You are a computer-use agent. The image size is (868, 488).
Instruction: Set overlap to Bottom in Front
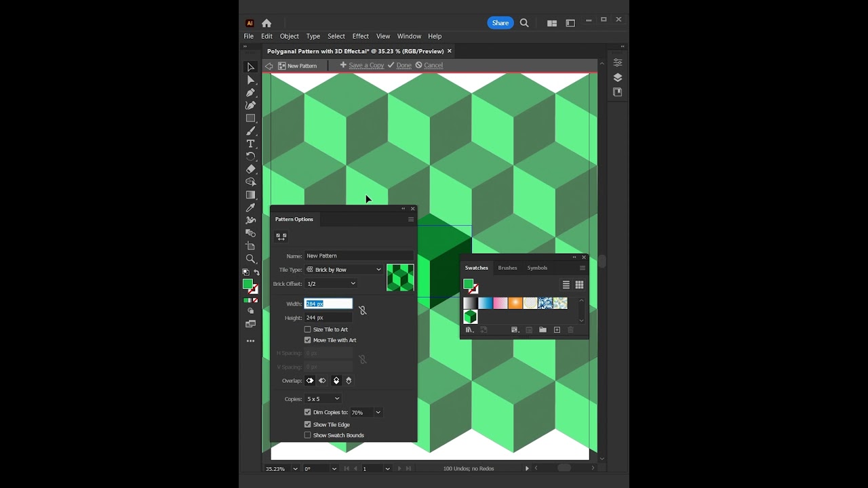(x=349, y=381)
